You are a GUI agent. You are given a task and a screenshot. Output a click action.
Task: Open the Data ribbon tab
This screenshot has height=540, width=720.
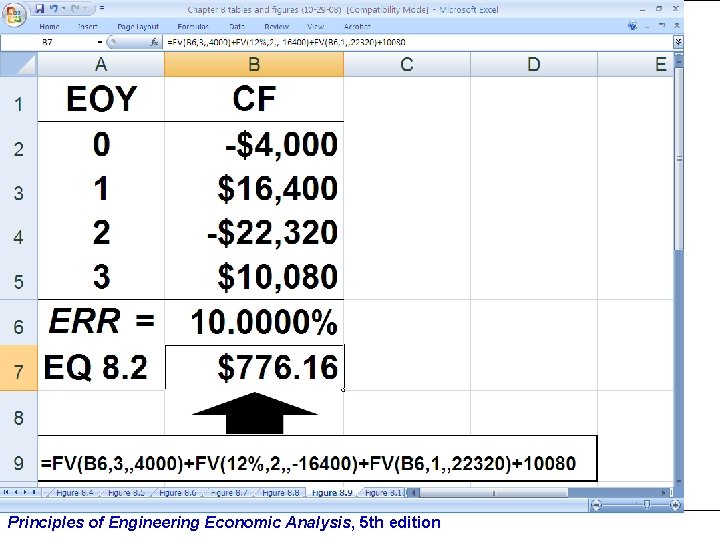pyautogui.click(x=237, y=27)
